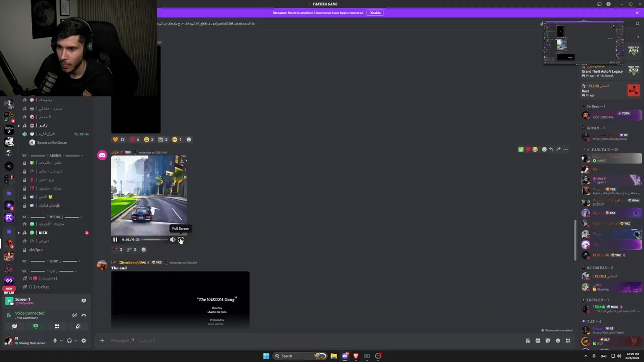The image size is (644, 362).
Task: Turn on camera in voice panel
Action: point(15,326)
